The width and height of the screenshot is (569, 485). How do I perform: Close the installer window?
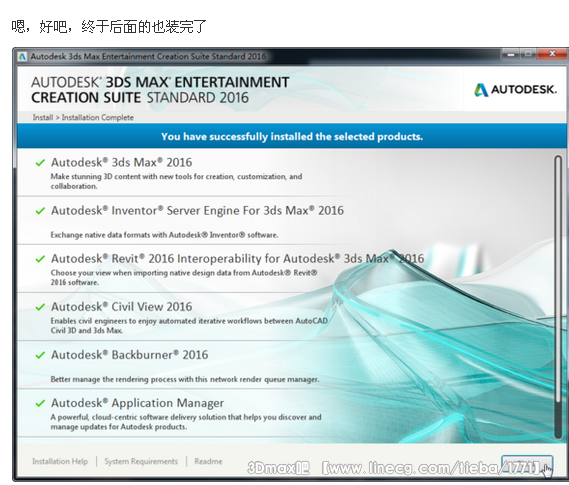click(x=552, y=54)
